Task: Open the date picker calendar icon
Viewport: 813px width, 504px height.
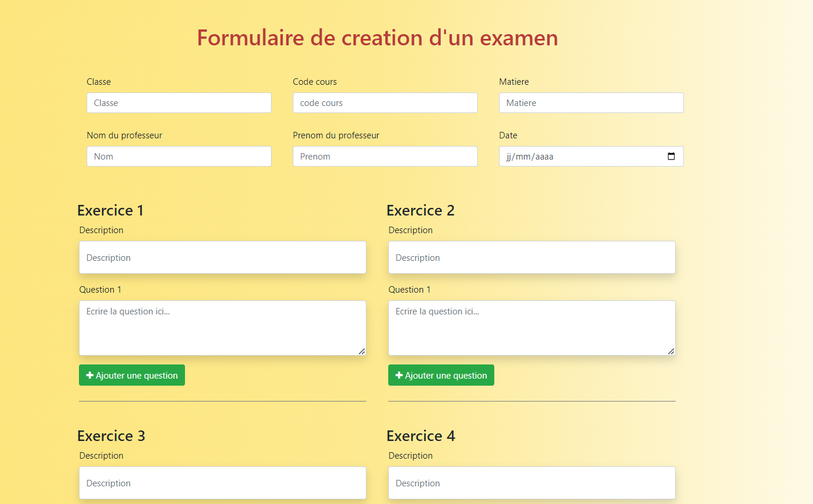Action: [671, 157]
